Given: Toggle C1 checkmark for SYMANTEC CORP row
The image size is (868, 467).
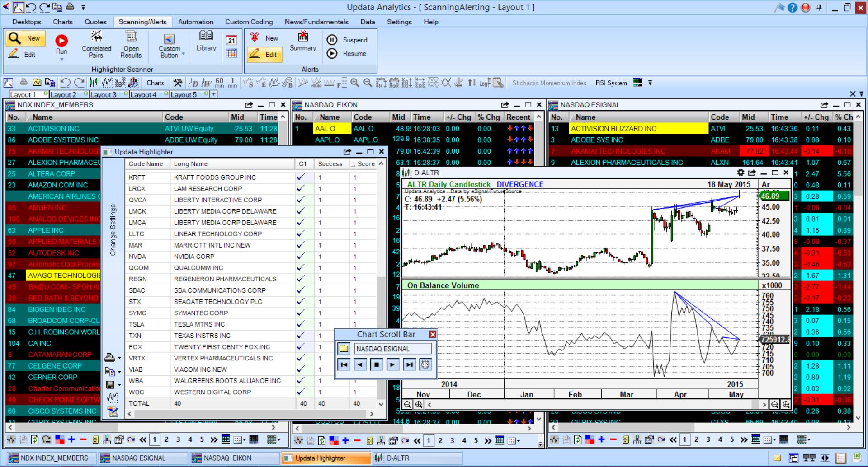Looking at the screenshot, I should 301,313.
